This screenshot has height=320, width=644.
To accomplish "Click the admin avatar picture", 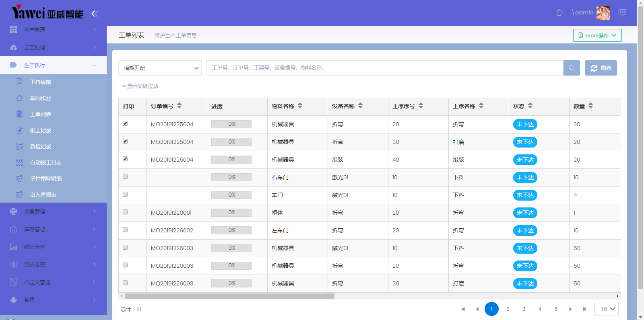I will coord(603,13).
